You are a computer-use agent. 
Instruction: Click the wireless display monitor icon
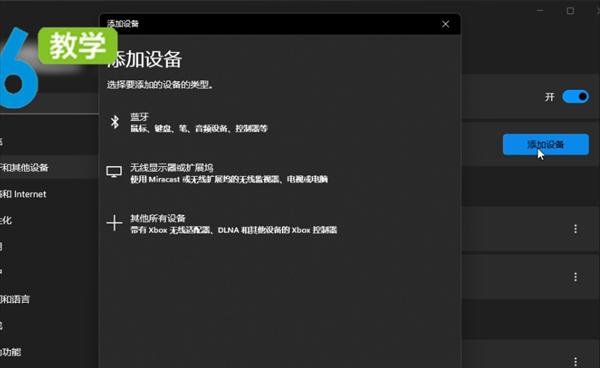(114, 172)
